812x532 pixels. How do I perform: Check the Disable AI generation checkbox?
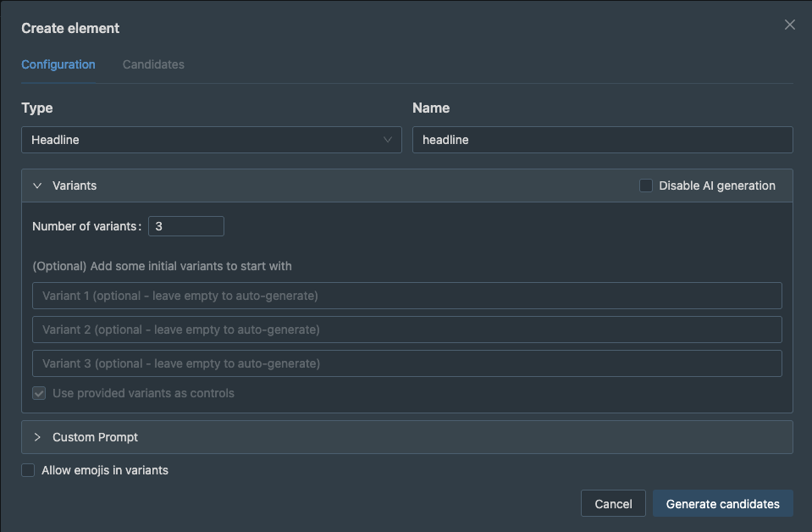(x=646, y=186)
